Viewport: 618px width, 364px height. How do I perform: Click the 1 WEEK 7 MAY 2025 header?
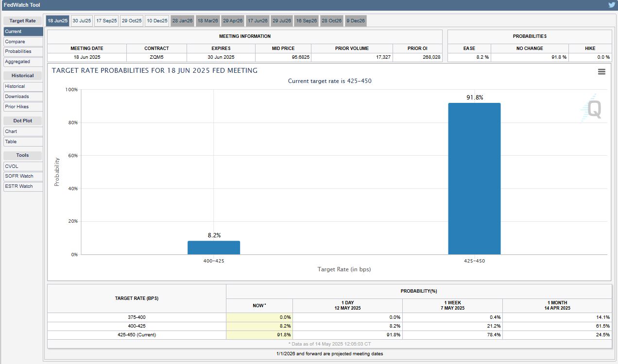452,306
